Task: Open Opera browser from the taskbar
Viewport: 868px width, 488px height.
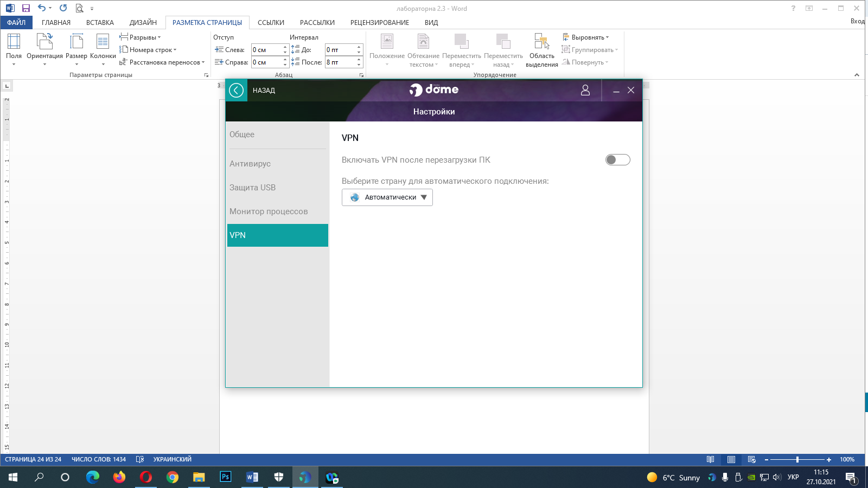Action: click(x=146, y=477)
